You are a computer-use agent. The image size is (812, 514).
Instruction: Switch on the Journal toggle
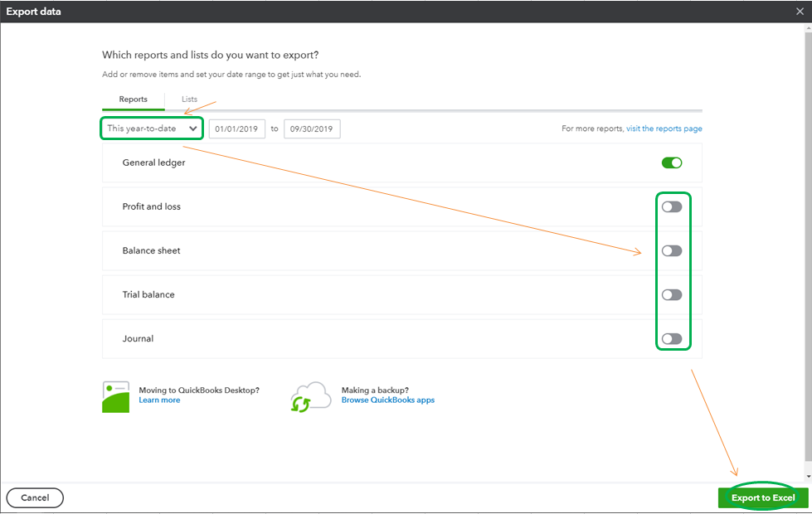[672, 339]
